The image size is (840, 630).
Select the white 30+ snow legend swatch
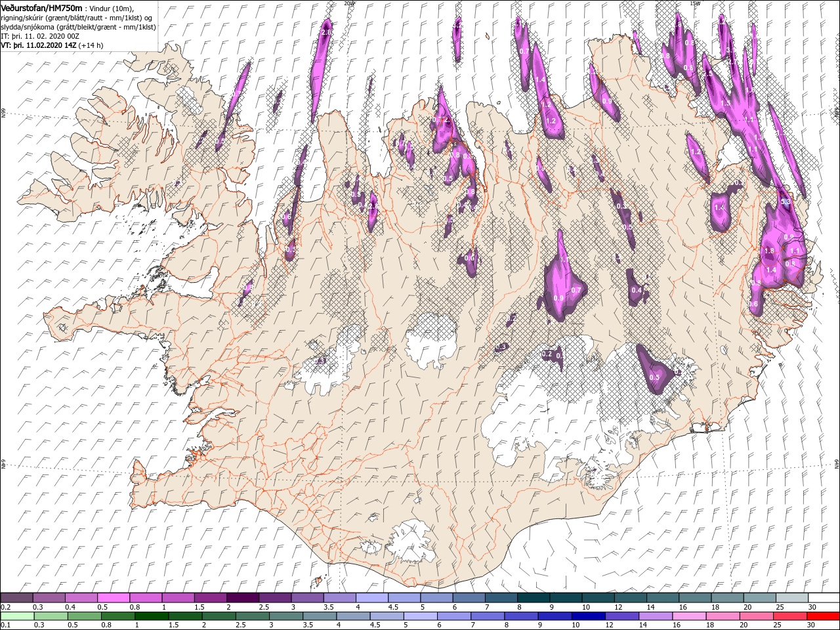pos(824,598)
